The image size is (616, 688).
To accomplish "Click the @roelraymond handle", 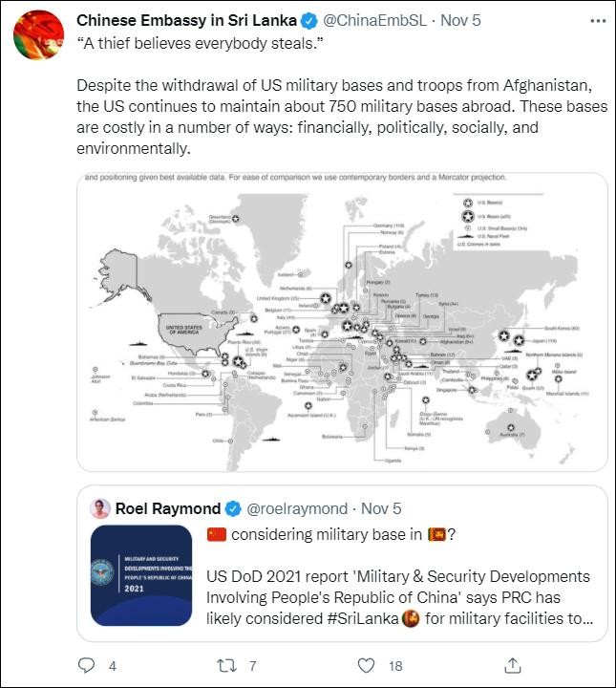I will [x=298, y=508].
